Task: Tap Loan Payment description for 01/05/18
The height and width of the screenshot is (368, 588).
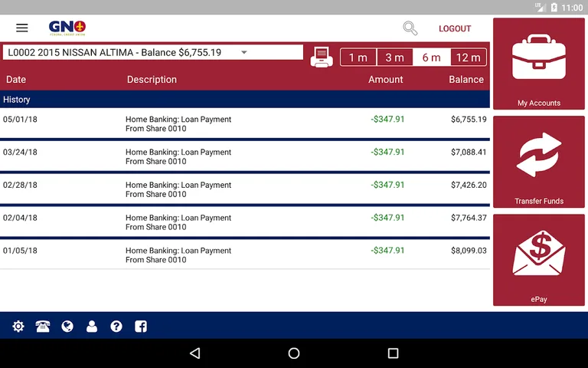Action: click(x=178, y=255)
